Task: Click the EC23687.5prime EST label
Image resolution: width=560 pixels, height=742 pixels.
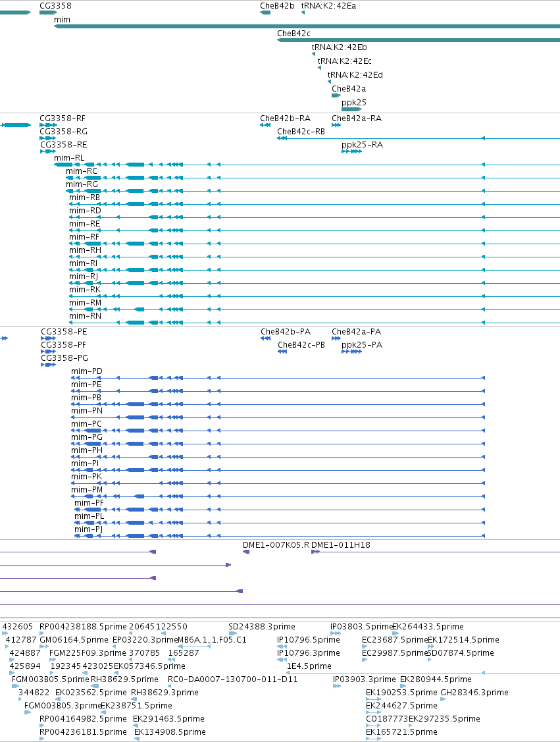Action: click(395, 639)
